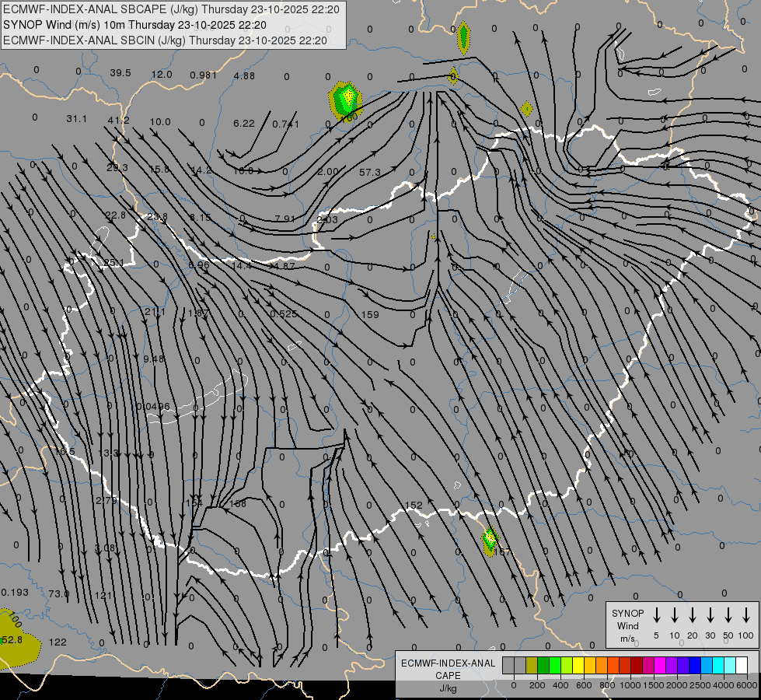Image resolution: width=761 pixels, height=700 pixels.
Task: Click the map value 2.03
Action: [x=327, y=219]
